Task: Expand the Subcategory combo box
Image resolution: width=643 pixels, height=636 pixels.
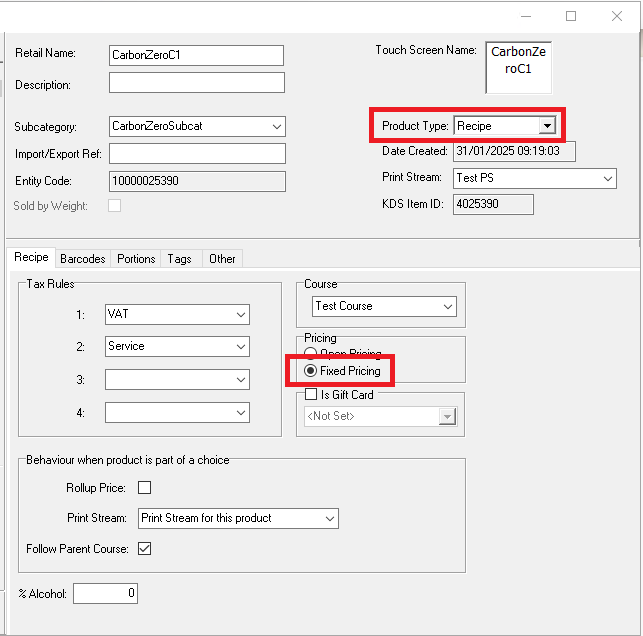Action: [276, 127]
